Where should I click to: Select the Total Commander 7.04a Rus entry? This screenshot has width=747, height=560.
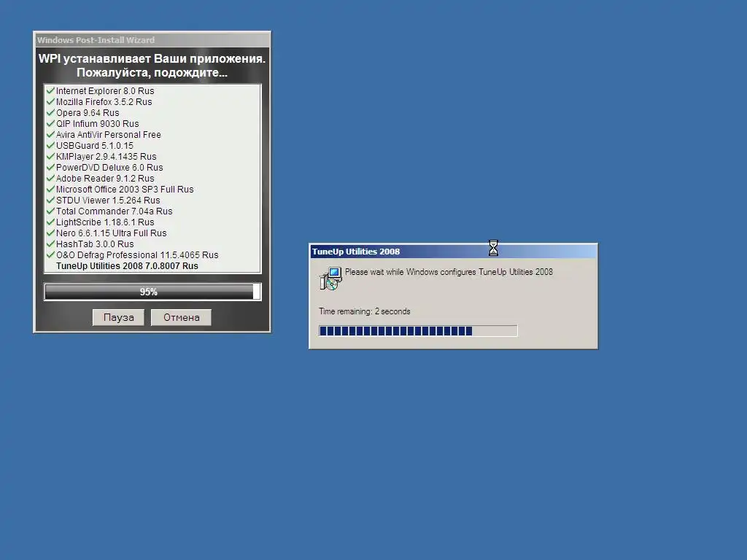click(115, 211)
